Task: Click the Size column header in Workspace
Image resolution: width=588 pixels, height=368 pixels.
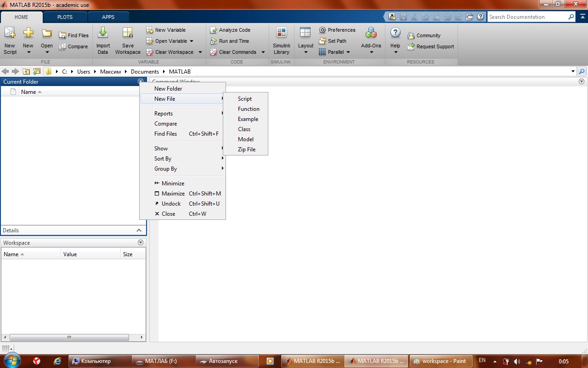Action: click(133, 254)
